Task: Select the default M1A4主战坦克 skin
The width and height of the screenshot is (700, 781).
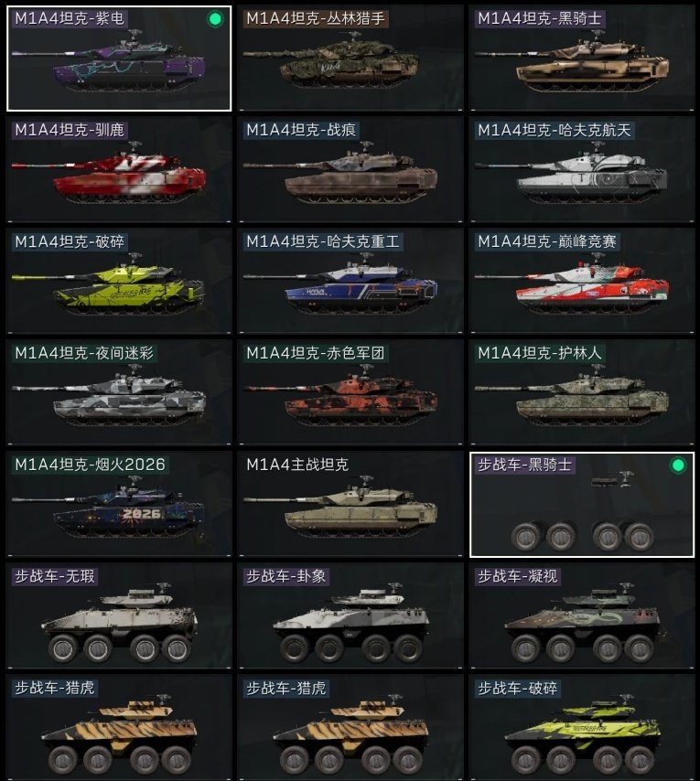Action: (x=350, y=504)
